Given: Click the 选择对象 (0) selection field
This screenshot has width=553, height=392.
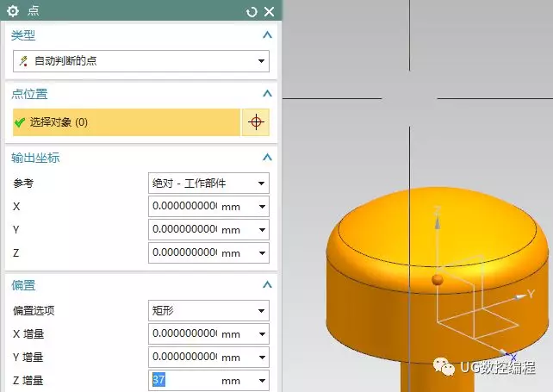Looking at the screenshot, I should (127, 122).
